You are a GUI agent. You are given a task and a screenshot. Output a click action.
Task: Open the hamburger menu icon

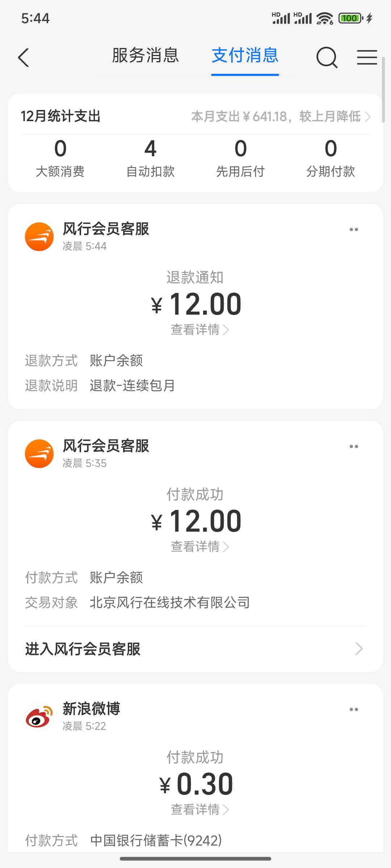pos(367,57)
